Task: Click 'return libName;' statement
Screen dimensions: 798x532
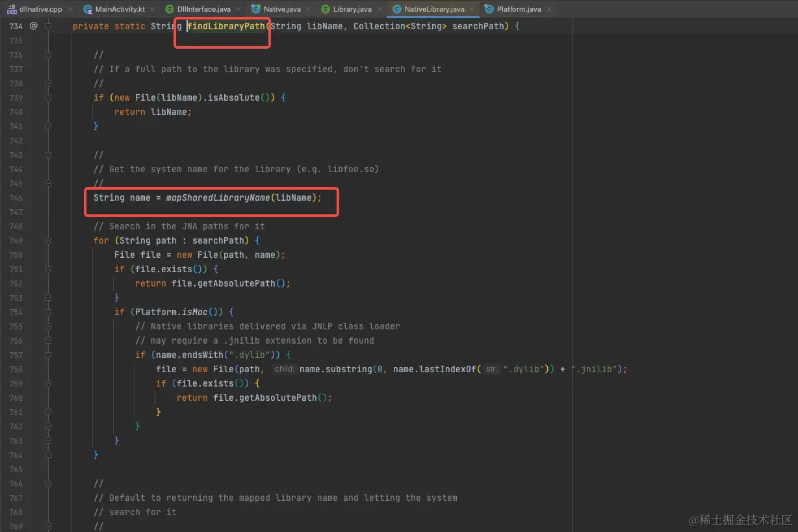Action: 153,112
